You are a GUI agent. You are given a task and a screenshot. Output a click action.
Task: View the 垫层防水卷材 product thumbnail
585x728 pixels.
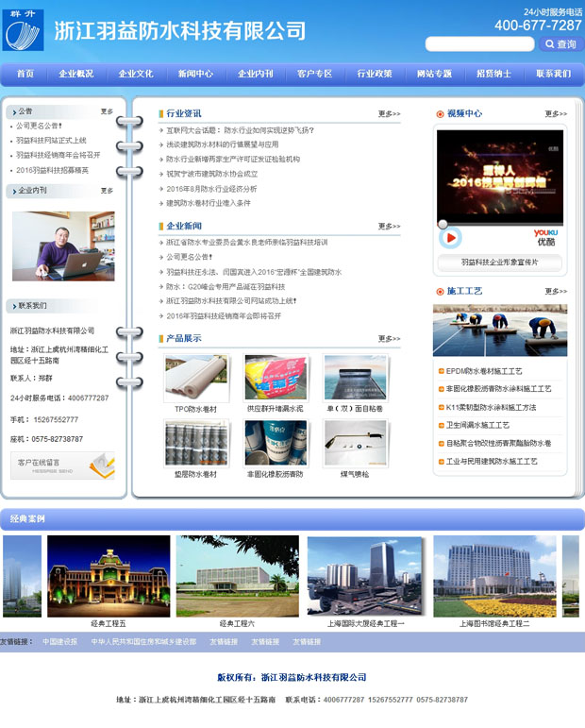(x=195, y=443)
